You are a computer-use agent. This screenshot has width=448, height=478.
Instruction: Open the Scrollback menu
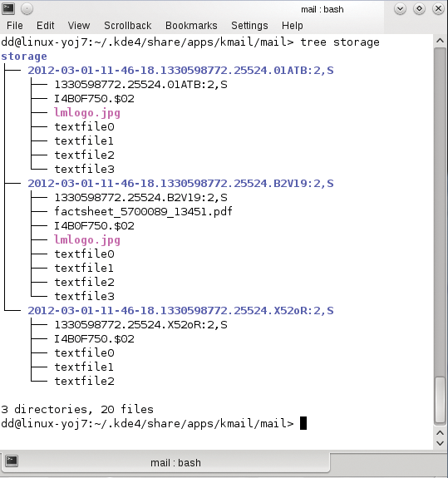[x=128, y=26]
